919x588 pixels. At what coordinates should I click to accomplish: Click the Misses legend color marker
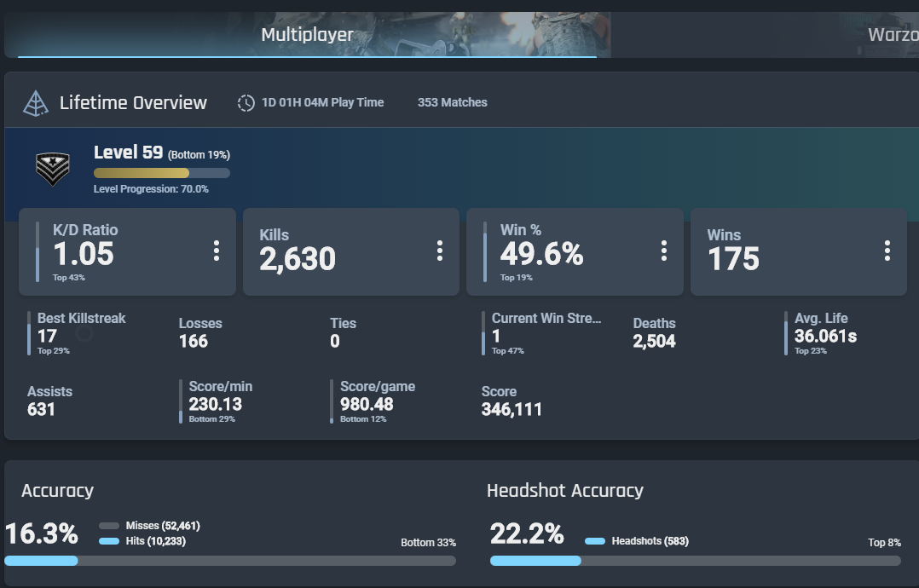[109, 526]
